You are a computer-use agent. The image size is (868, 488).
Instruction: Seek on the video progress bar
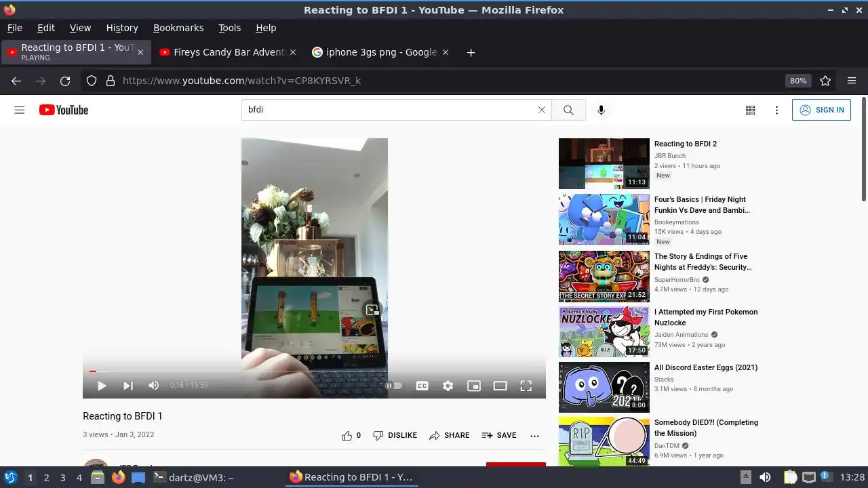[x=314, y=371]
